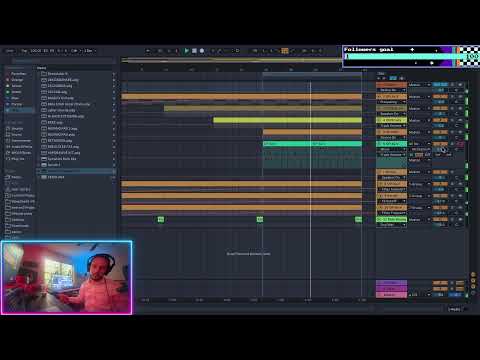Adjust the blue Master volume field
The height and width of the screenshot is (360, 480).
[440, 295]
